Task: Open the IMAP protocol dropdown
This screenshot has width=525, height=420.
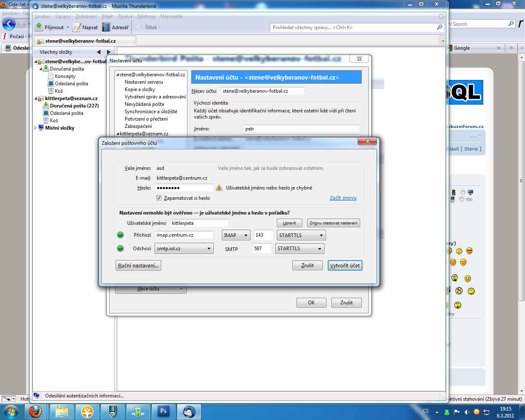Action: [x=236, y=235]
